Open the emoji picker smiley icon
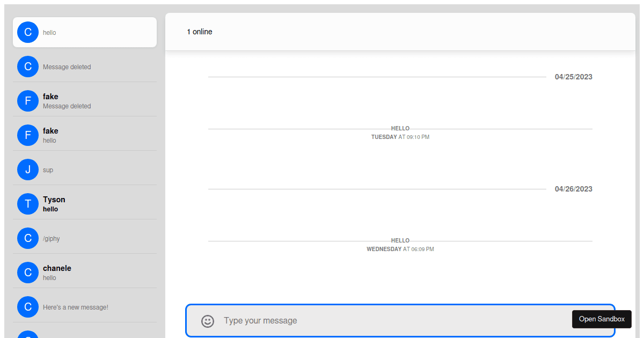 point(208,321)
